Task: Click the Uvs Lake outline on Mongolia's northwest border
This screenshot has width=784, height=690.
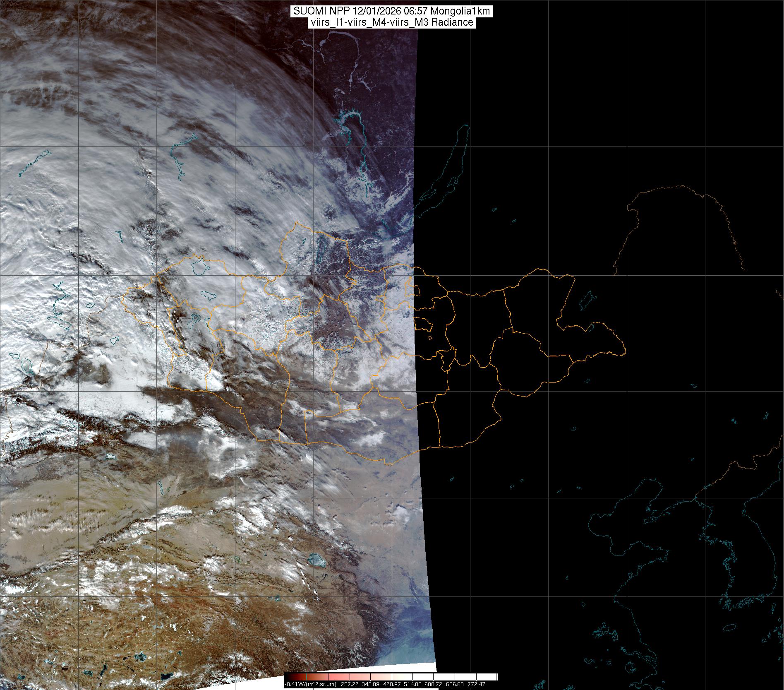Action: pos(201,268)
